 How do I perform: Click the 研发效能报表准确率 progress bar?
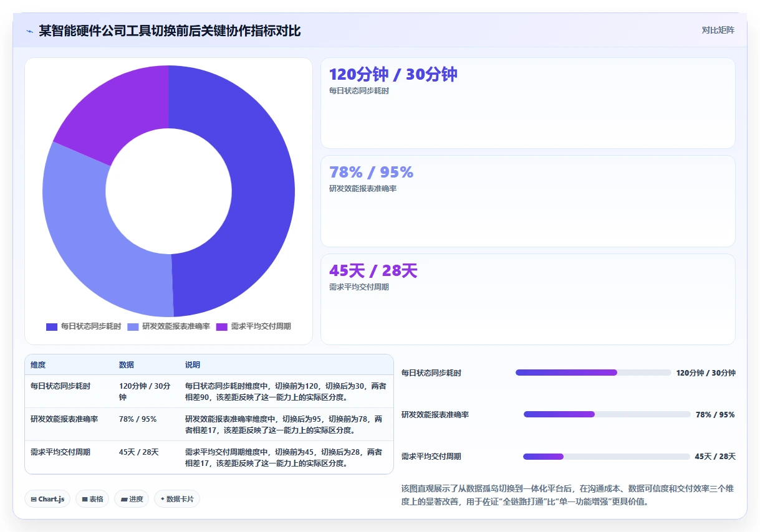coord(607,414)
